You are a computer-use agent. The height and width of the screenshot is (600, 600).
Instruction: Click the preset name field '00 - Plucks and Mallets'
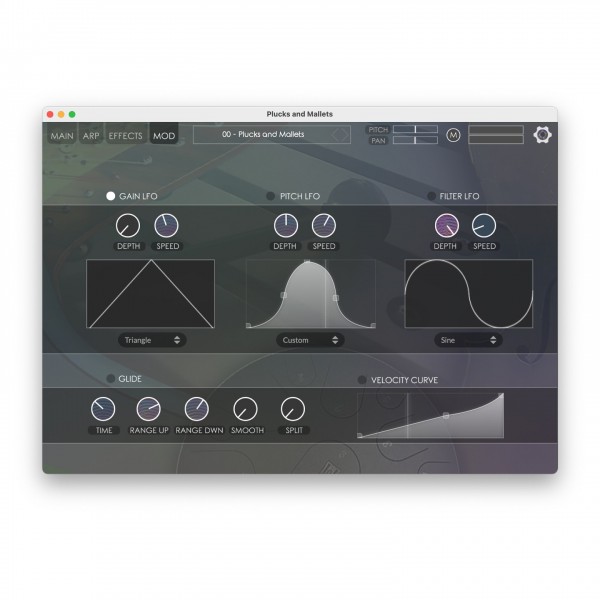272,135
